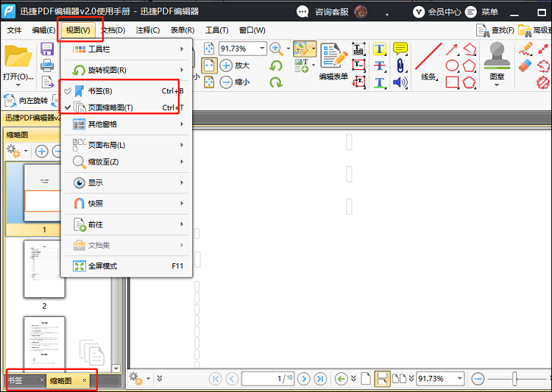
Task: Select the 线条 line drawing tool
Action: (x=428, y=62)
